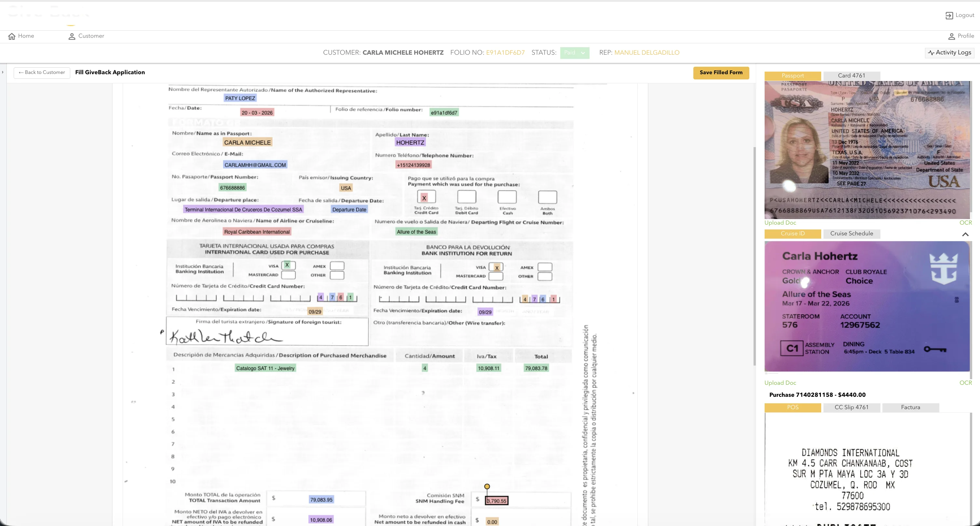Open Home via the house icon
The image size is (980, 526).
tap(12, 36)
